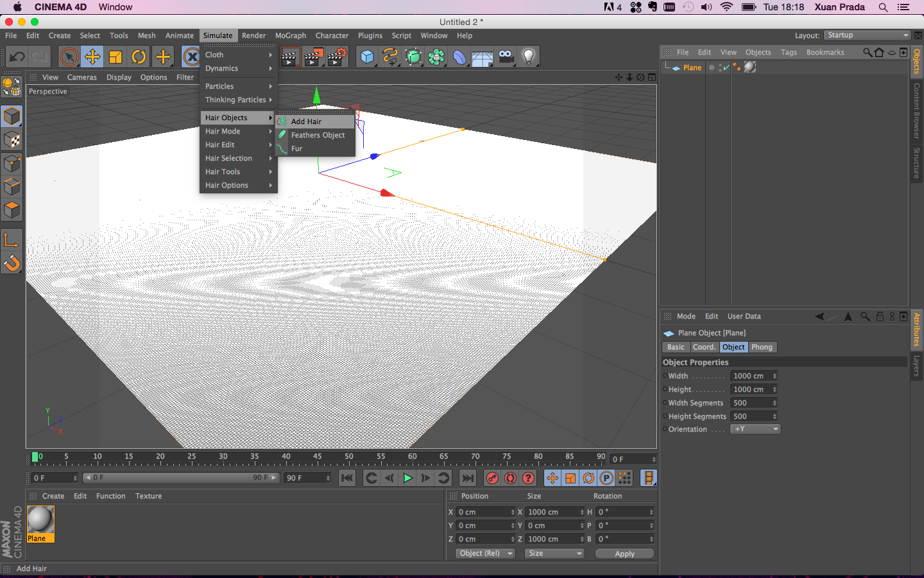
Task: Toggle Plane enabled green checkmark
Action: pyautogui.click(x=726, y=67)
